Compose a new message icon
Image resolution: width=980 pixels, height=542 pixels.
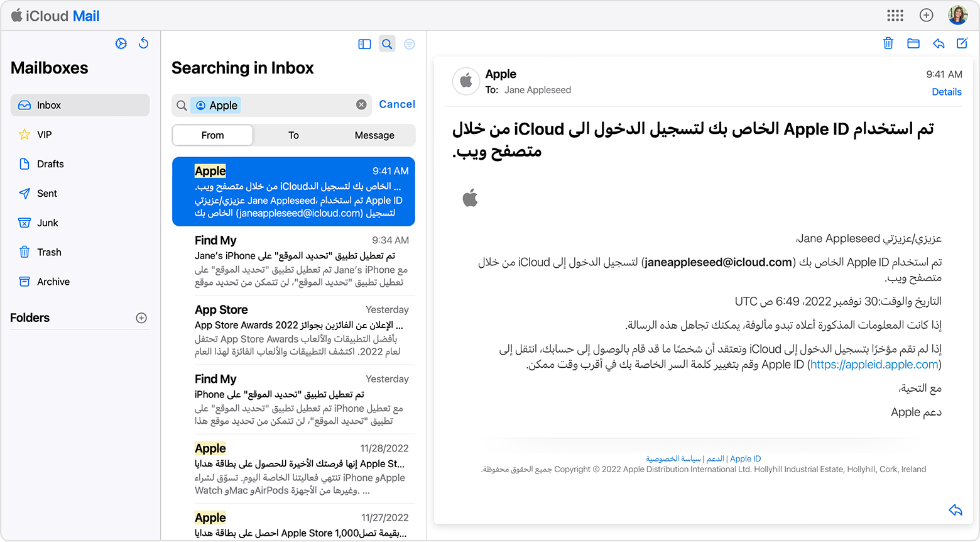(962, 43)
